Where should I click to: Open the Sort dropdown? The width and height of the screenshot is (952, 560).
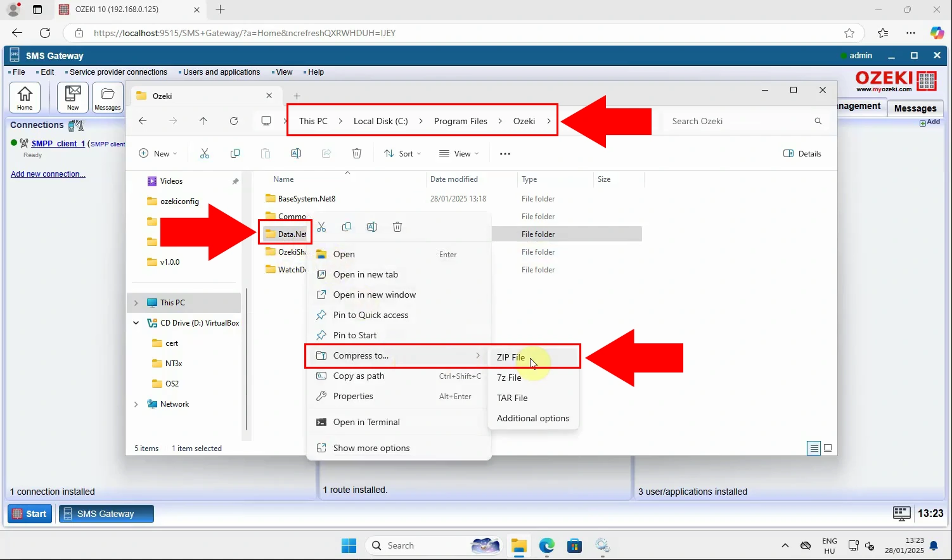tap(402, 153)
